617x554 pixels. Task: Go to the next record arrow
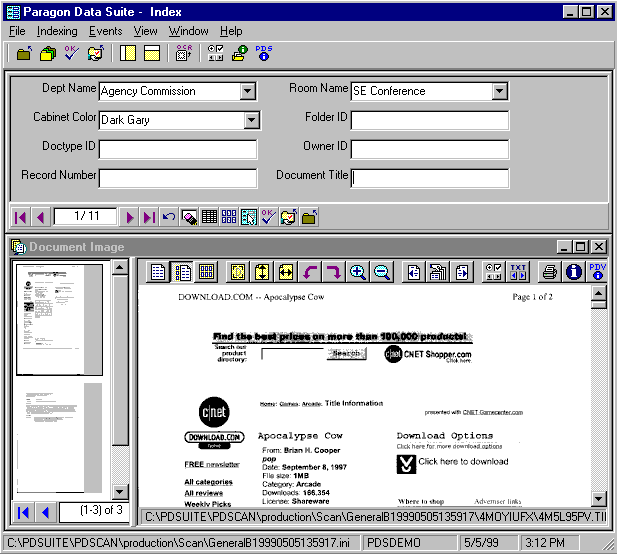coord(129,217)
